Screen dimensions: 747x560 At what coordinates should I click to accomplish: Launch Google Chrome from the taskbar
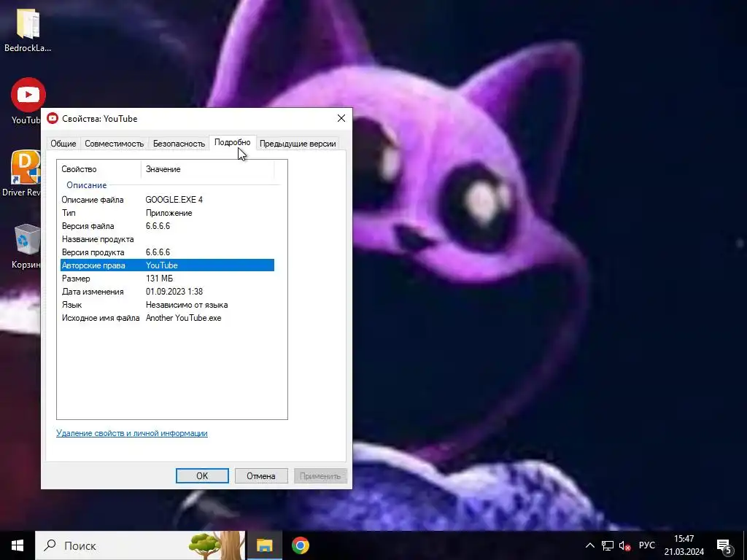[x=300, y=545]
